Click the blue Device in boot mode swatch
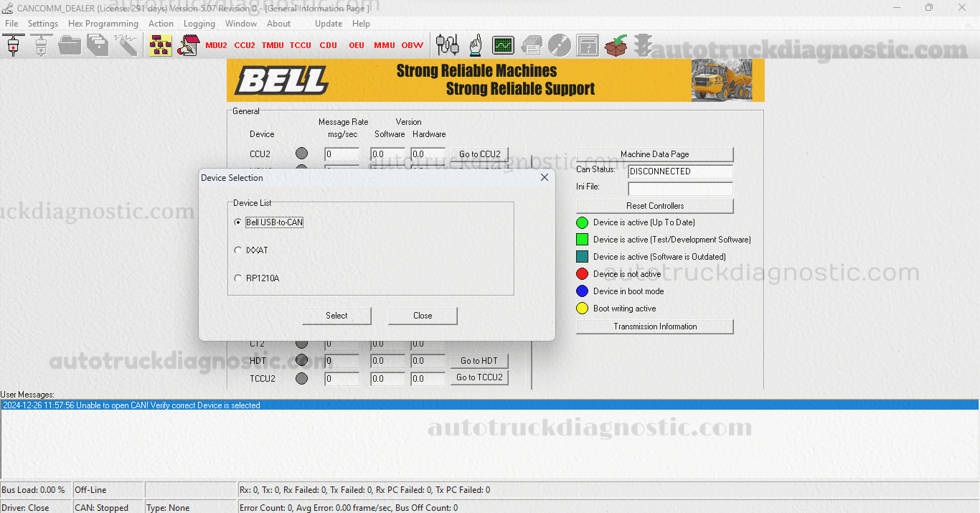This screenshot has width=980, height=513. (x=582, y=291)
